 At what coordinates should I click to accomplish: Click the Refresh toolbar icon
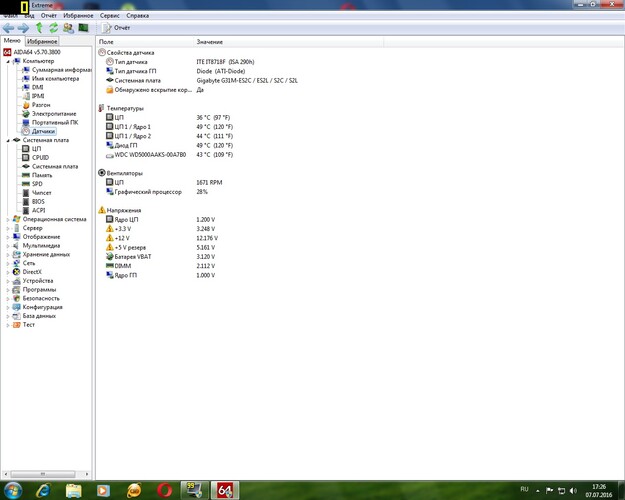point(53,28)
